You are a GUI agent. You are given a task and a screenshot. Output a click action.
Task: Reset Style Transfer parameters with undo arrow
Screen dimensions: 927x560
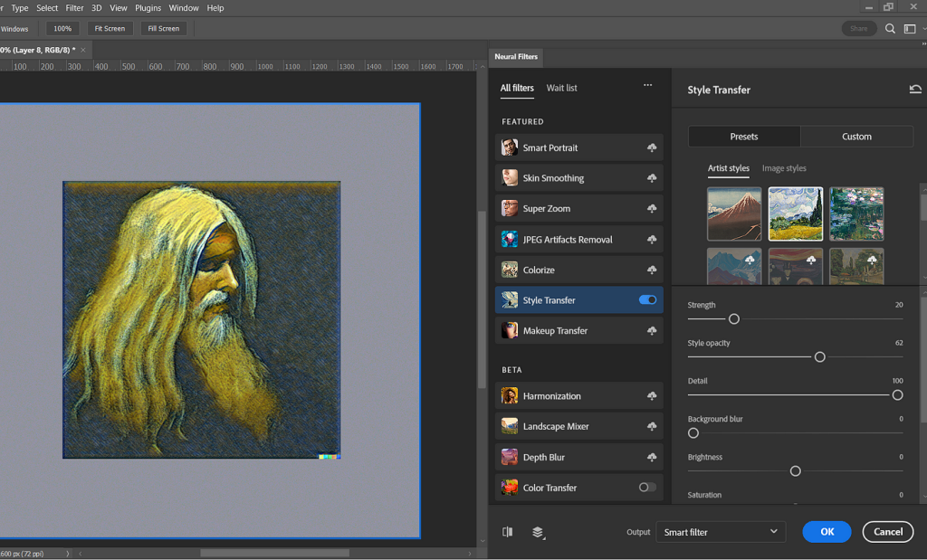(x=914, y=90)
